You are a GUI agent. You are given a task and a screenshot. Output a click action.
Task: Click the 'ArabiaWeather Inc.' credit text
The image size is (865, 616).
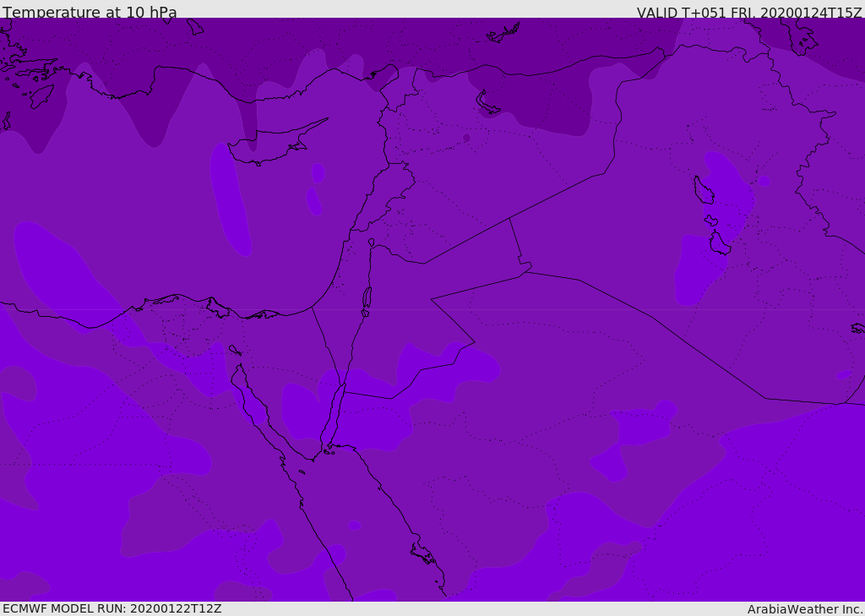click(805, 609)
